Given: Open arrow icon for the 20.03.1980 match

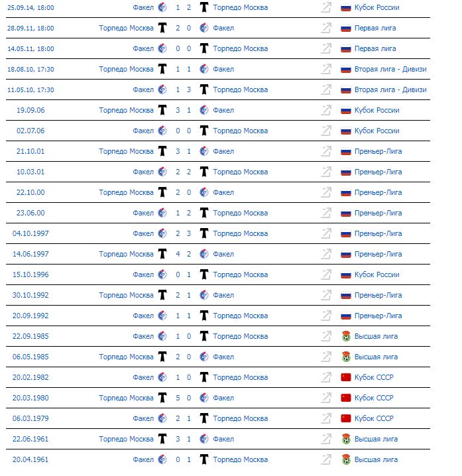Looking at the screenshot, I should pyautogui.click(x=325, y=398).
